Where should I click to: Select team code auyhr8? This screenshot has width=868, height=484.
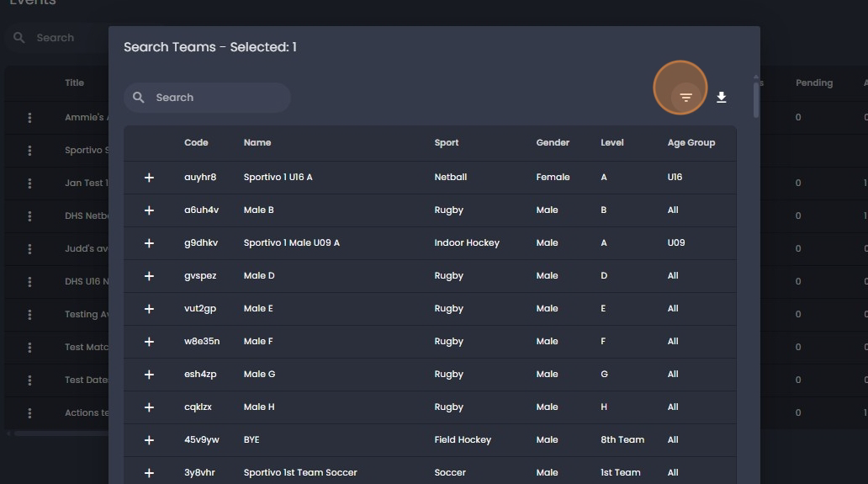(x=200, y=178)
